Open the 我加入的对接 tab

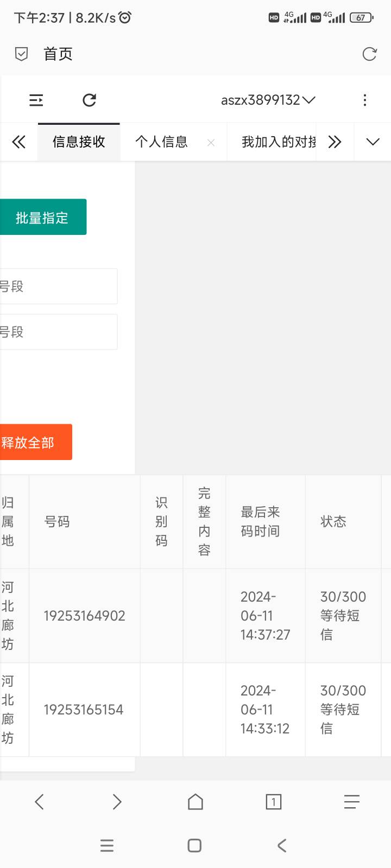click(x=279, y=142)
